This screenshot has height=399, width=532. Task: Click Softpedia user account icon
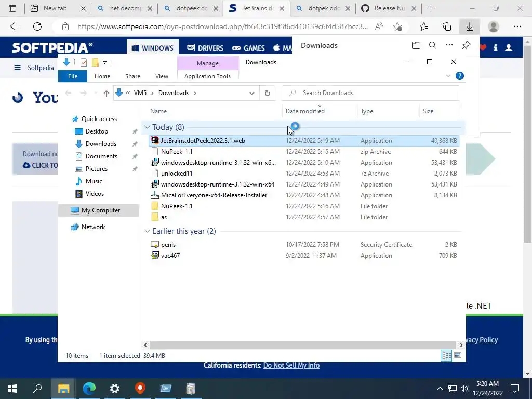(x=509, y=47)
